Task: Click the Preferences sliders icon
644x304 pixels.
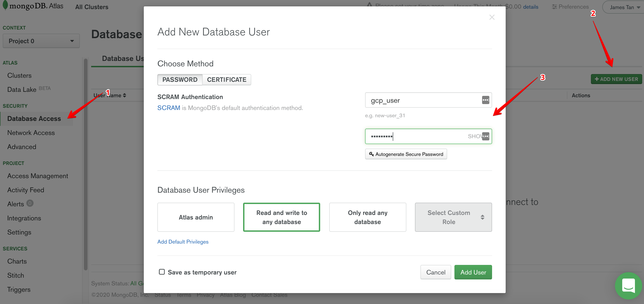Action: pos(554,7)
